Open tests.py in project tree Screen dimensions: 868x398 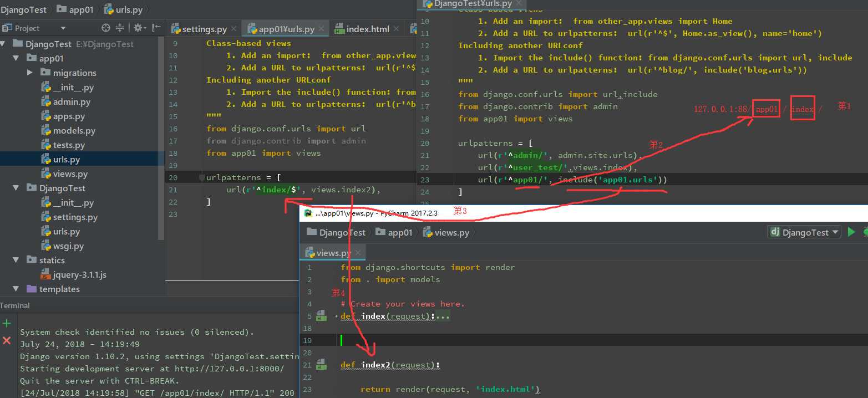[x=69, y=145]
